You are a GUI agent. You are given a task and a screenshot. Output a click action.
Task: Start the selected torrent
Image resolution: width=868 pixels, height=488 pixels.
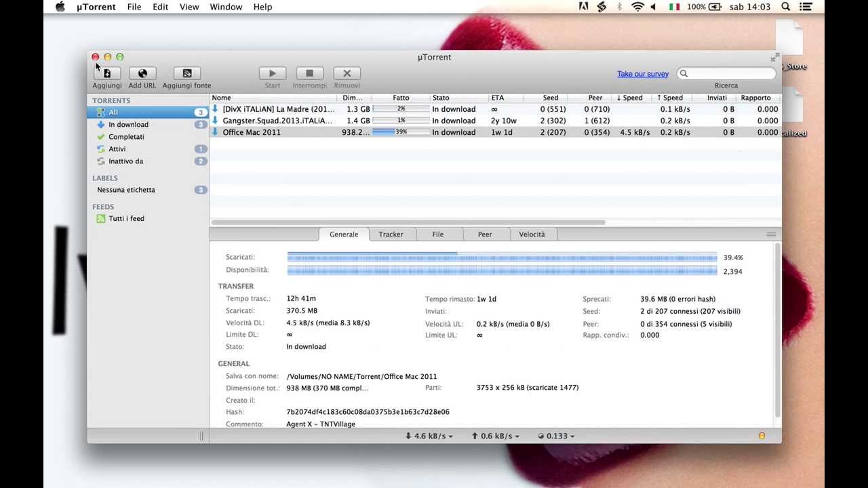tap(272, 73)
